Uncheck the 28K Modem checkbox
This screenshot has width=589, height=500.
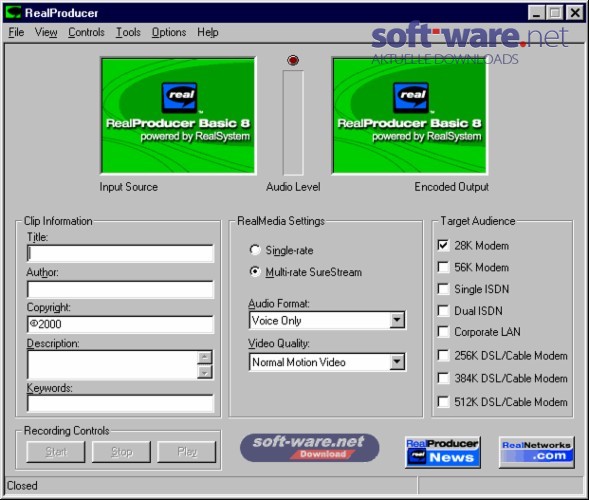pos(443,245)
